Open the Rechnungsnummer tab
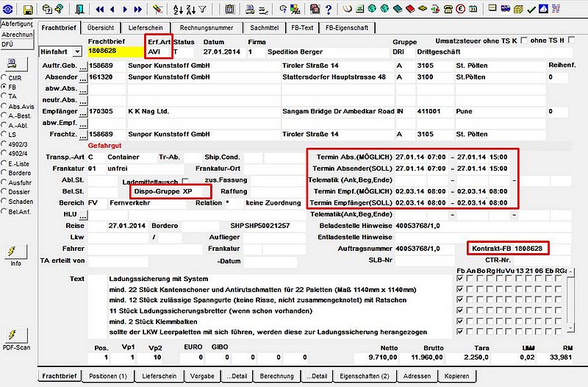 point(207,28)
